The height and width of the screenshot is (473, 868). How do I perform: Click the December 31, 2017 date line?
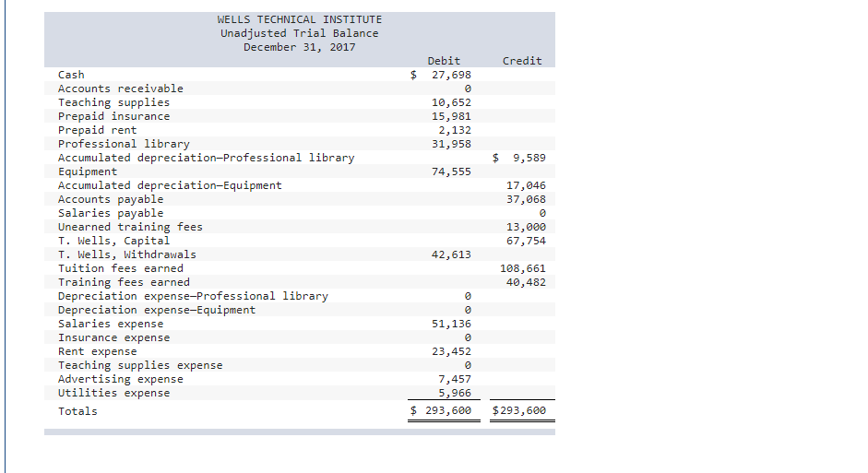pos(300,47)
